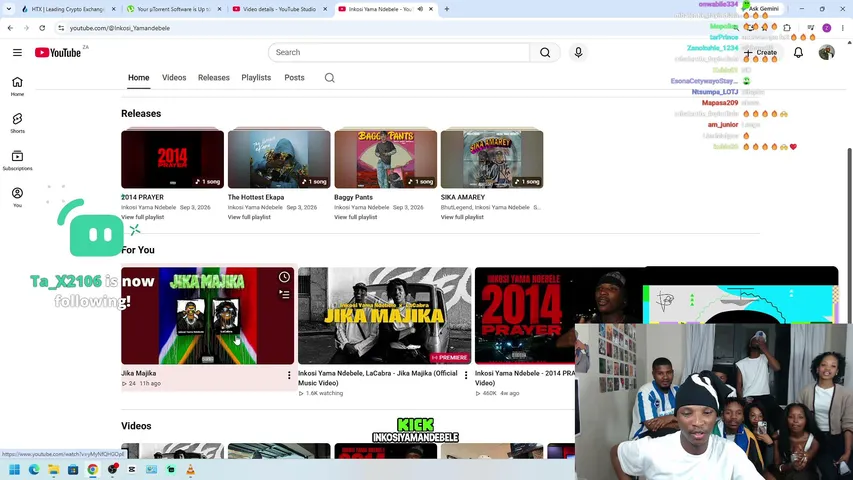The width and height of the screenshot is (853, 480).
Task: Open more options for Jika Majika Official Music Video
Action: click(x=466, y=375)
